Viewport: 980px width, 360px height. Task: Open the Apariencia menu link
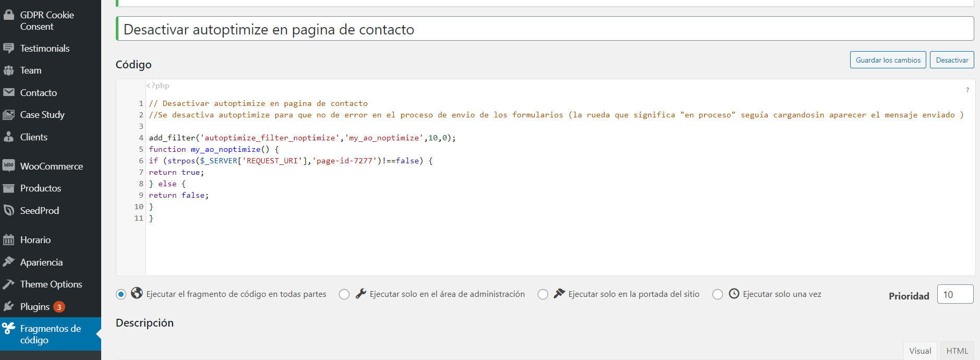pos(51,262)
